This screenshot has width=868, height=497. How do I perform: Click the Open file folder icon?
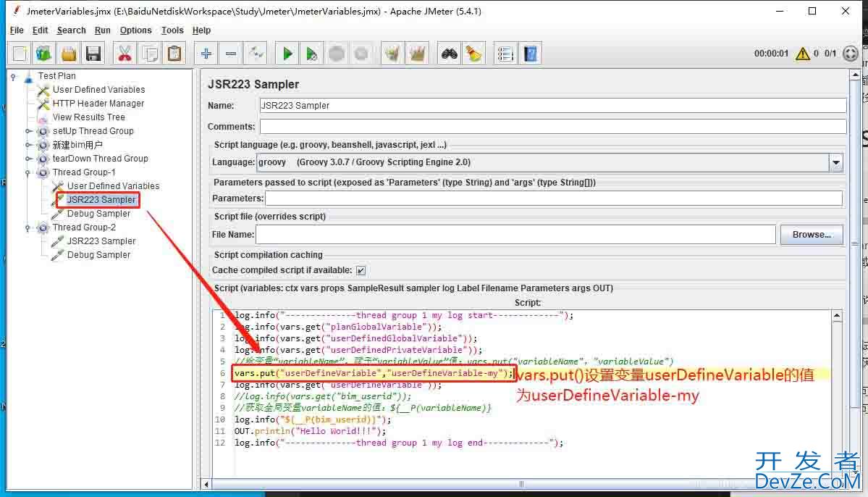point(69,54)
